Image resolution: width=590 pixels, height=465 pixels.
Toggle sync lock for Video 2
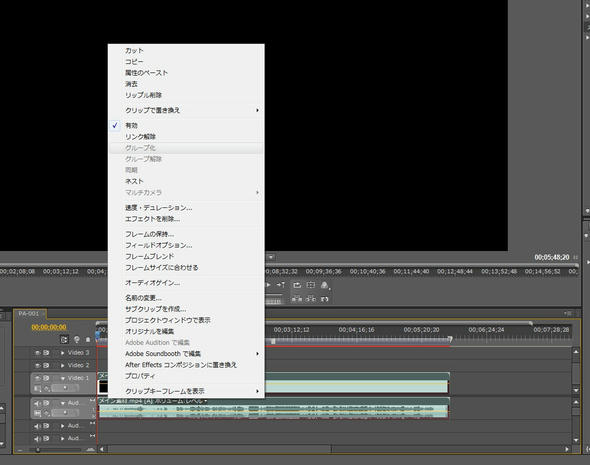(x=46, y=365)
